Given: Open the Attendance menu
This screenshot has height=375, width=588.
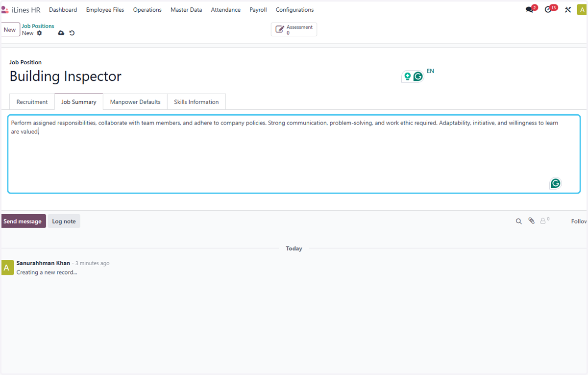Looking at the screenshot, I should 226,10.
